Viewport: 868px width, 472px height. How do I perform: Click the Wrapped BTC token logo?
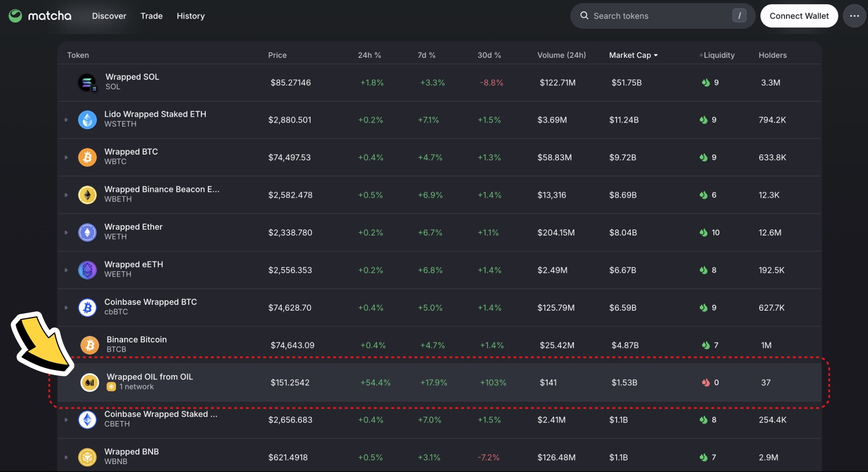point(87,157)
